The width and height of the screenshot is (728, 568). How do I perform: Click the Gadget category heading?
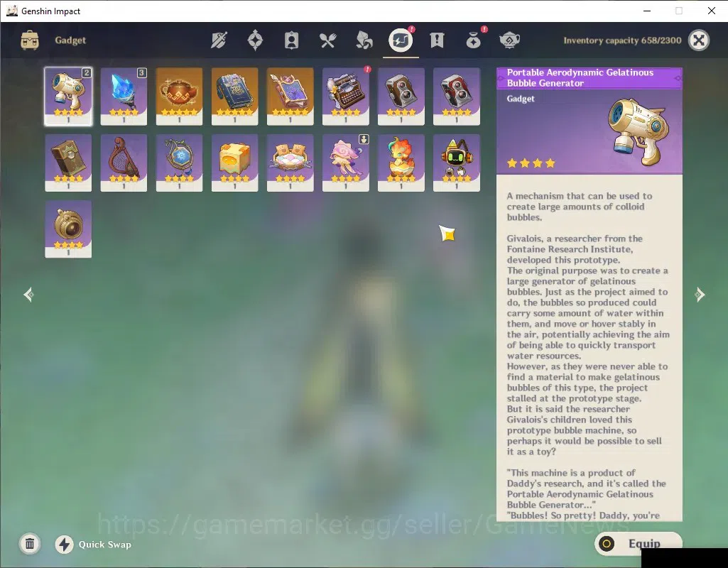coord(70,40)
